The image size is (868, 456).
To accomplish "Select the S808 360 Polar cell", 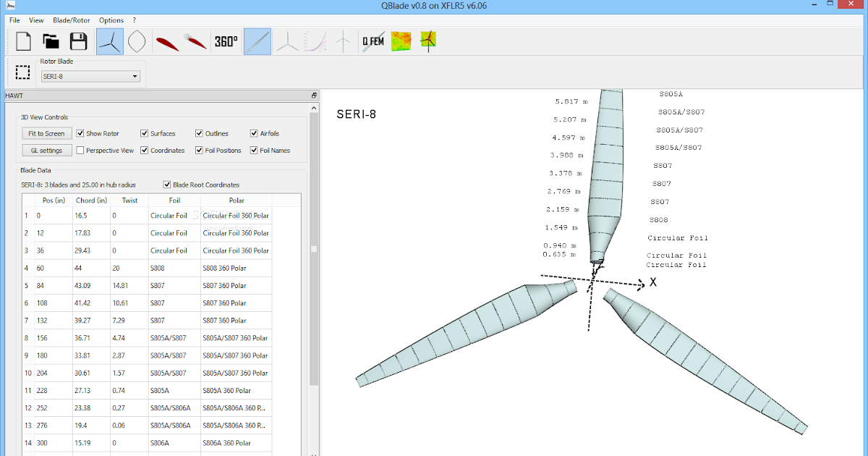I will click(237, 268).
